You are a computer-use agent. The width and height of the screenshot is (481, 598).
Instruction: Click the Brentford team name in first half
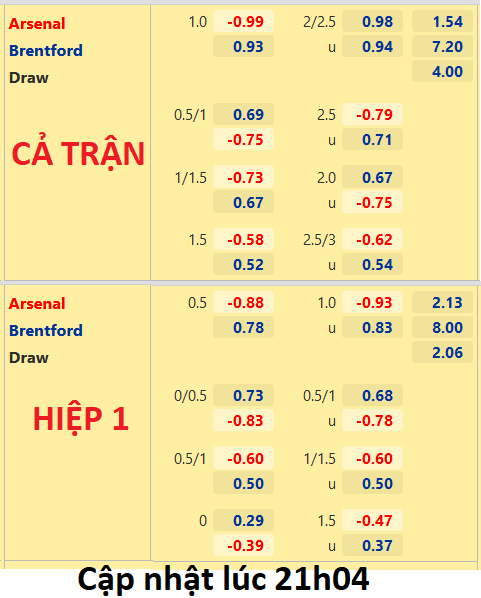46,331
